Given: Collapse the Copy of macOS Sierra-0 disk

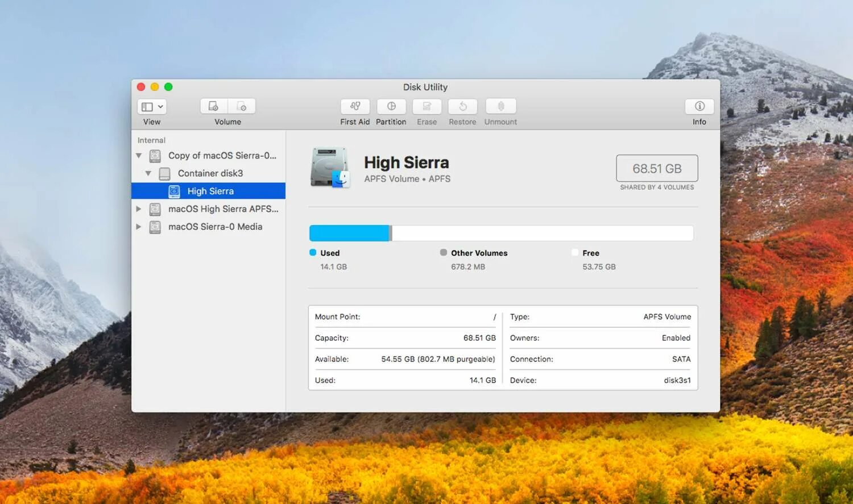Looking at the screenshot, I should coord(139,156).
